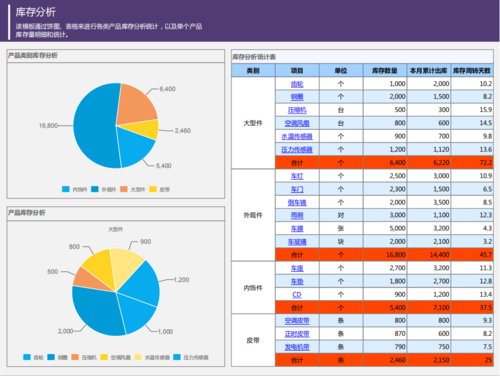Screen dimensions: 500x376
Task: Select the 内饰件 category cell in table
Action: [x=253, y=288]
